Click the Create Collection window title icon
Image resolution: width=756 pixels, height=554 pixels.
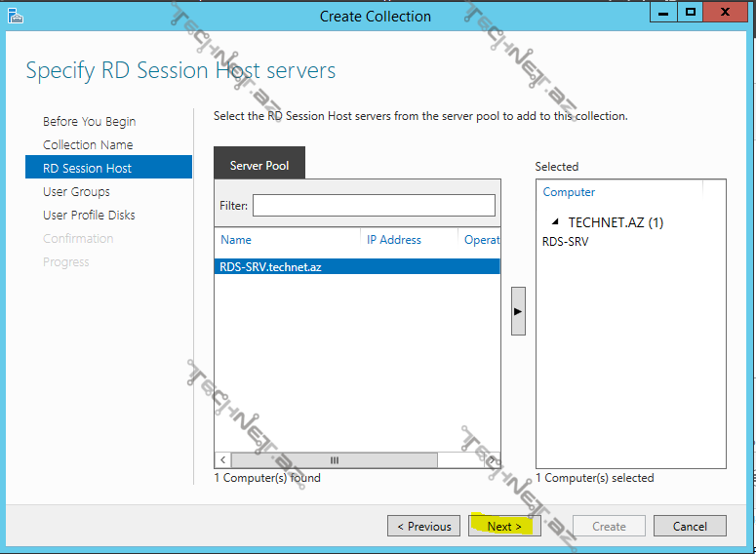[14, 16]
